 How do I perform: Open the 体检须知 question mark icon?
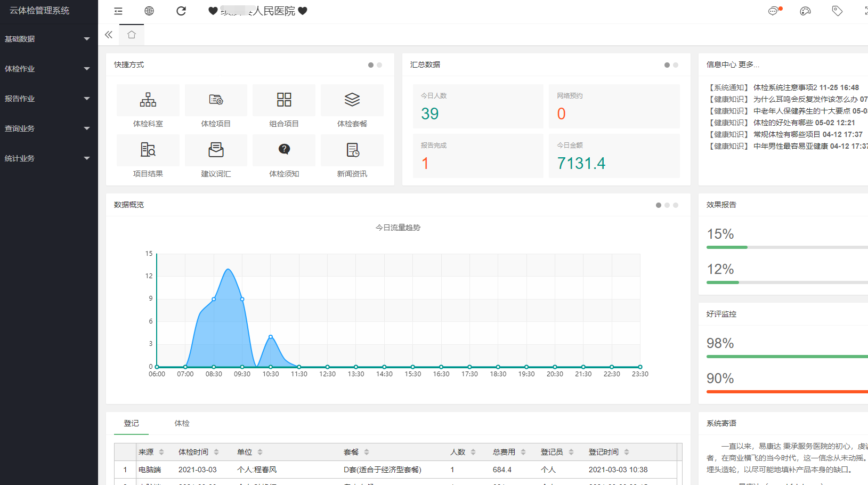click(284, 150)
